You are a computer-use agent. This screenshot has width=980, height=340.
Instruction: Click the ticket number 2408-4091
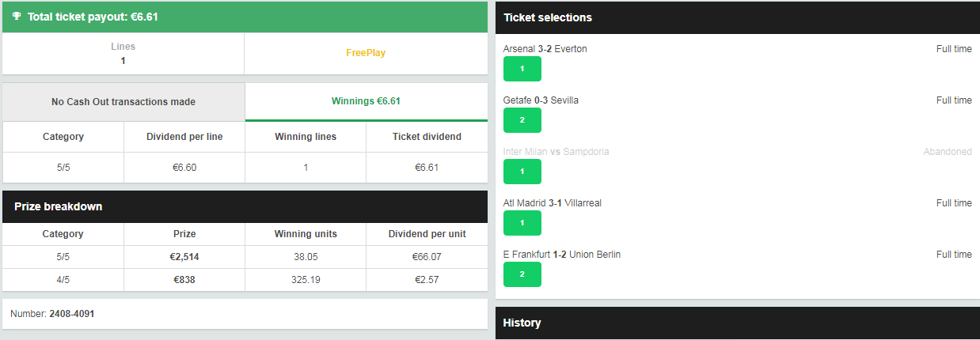(x=71, y=314)
